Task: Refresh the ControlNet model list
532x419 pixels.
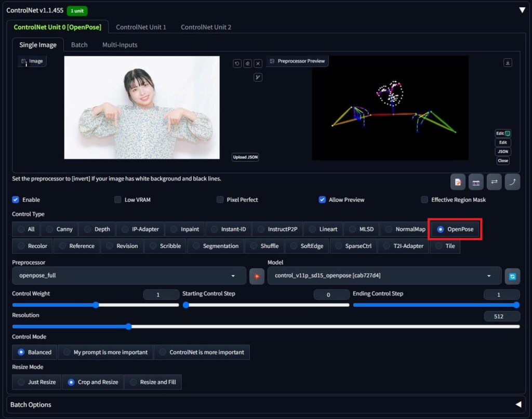Action: (512, 276)
